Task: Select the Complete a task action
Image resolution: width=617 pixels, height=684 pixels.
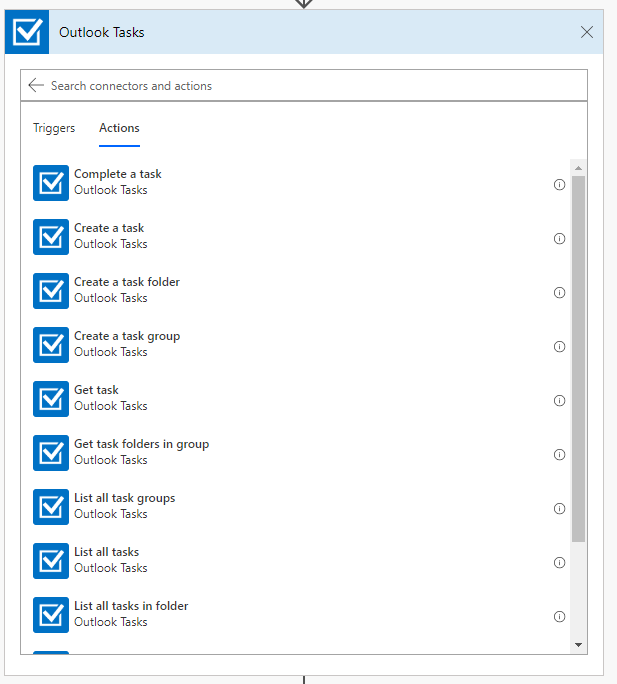Action: pos(117,182)
